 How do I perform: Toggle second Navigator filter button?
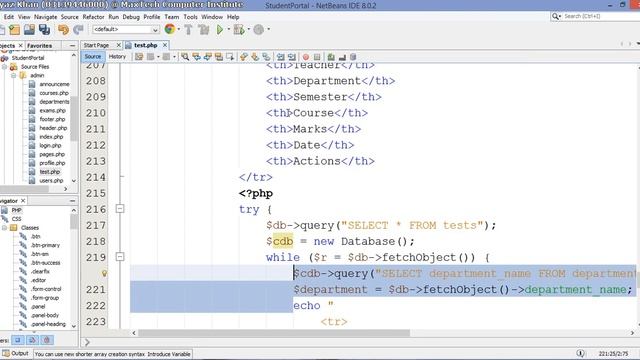tap(32, 340)
